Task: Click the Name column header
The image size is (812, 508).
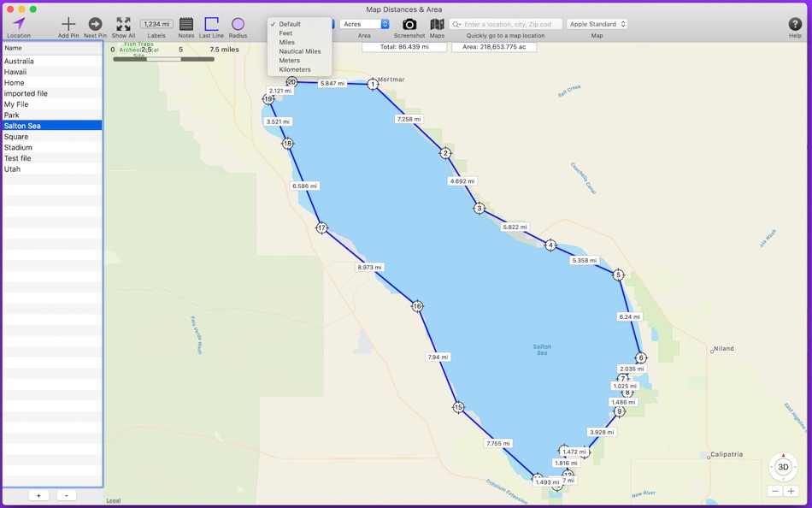Action: pos(52,48)
